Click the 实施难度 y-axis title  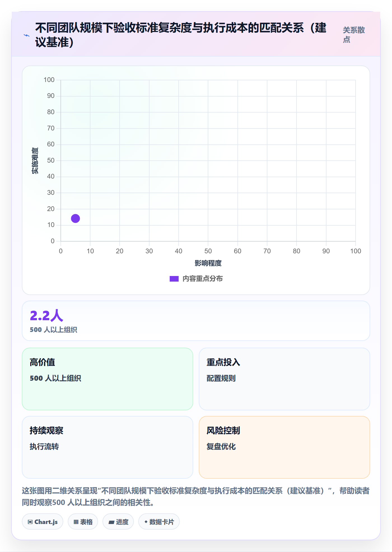(x=35, y=161)
